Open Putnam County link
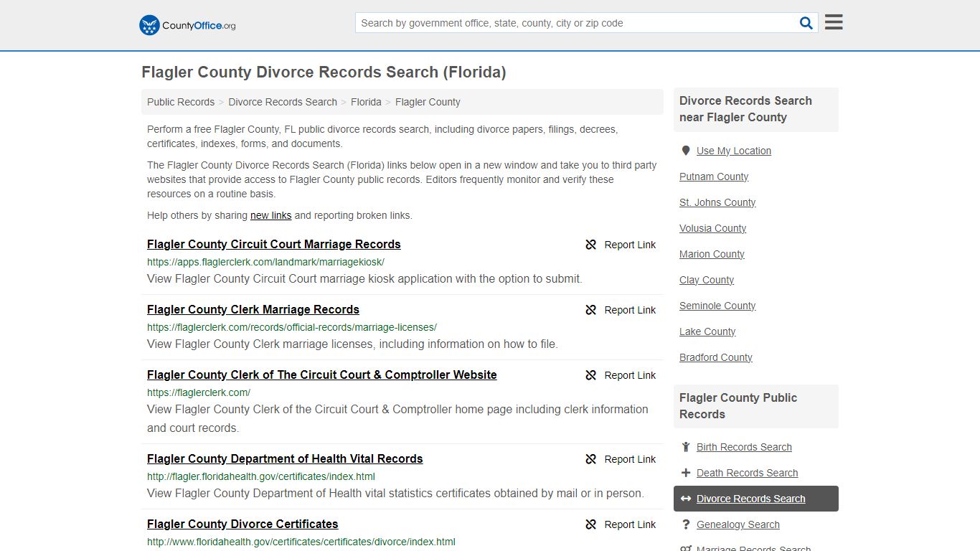 (x=714, y=176)
